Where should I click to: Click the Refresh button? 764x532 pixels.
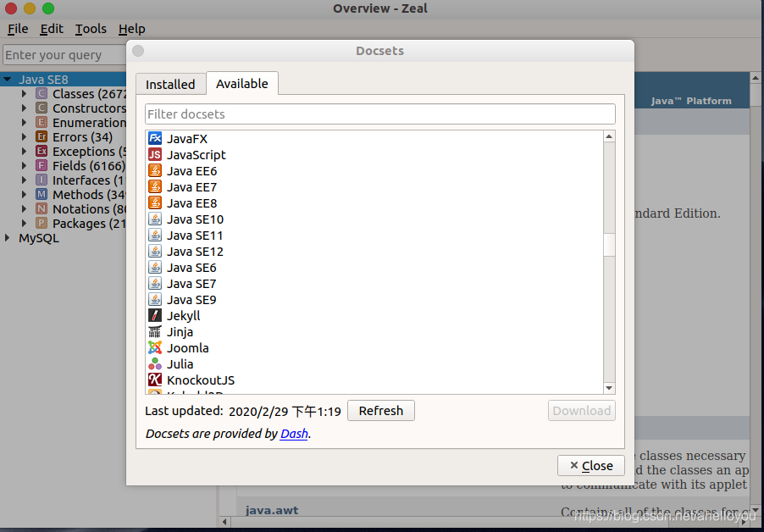381,411
